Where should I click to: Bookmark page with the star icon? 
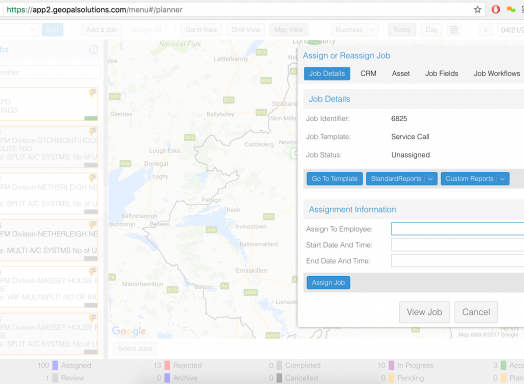478,10
